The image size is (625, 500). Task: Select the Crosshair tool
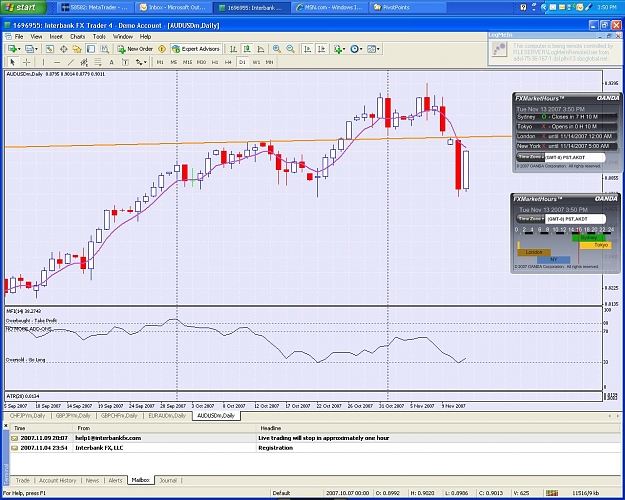pyautogui.click(x=26, y=62)
